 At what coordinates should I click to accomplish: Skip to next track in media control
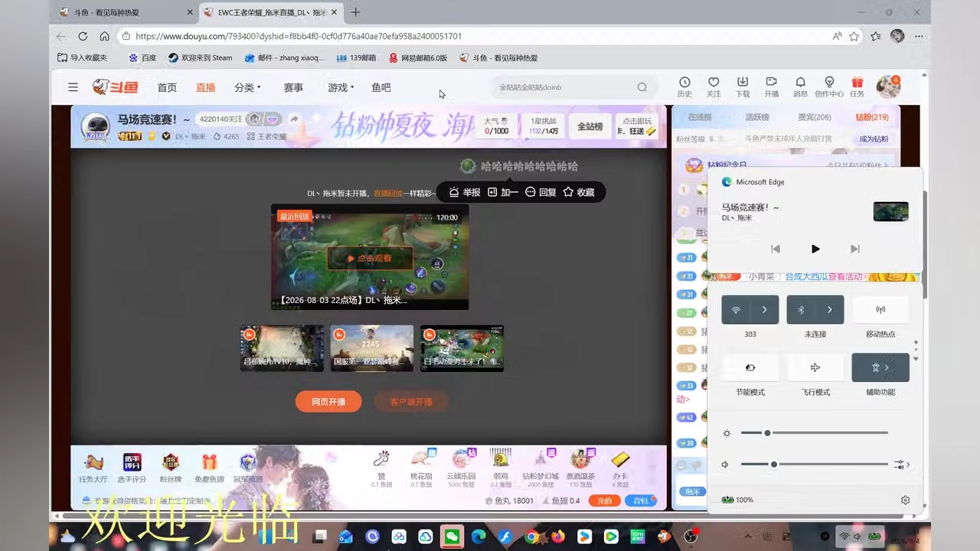coord(855,249)
